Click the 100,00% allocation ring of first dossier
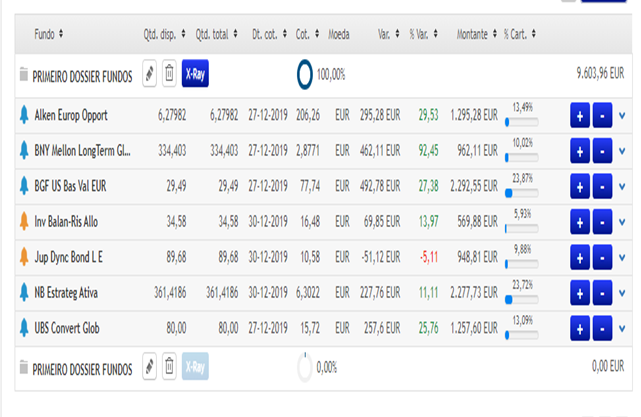Image resolution: width=641 pixels, height=417 pixels. [x=305, y=74]
